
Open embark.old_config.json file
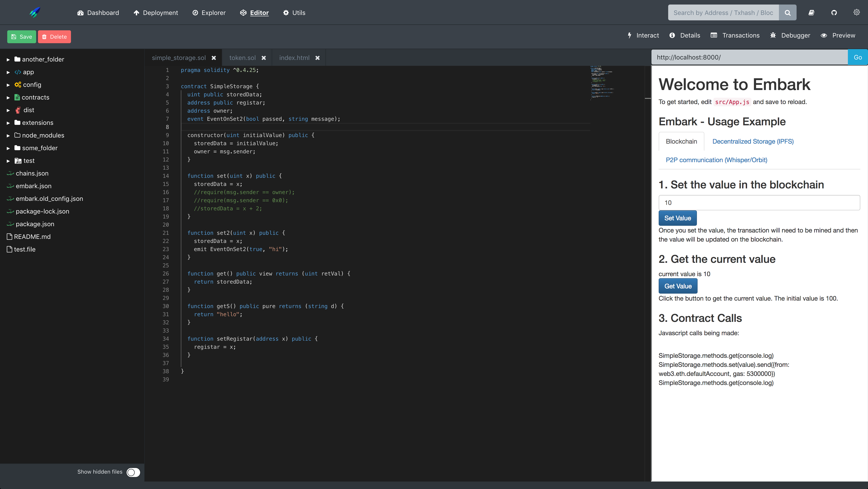pyautogui.click(x=49, y=199)
